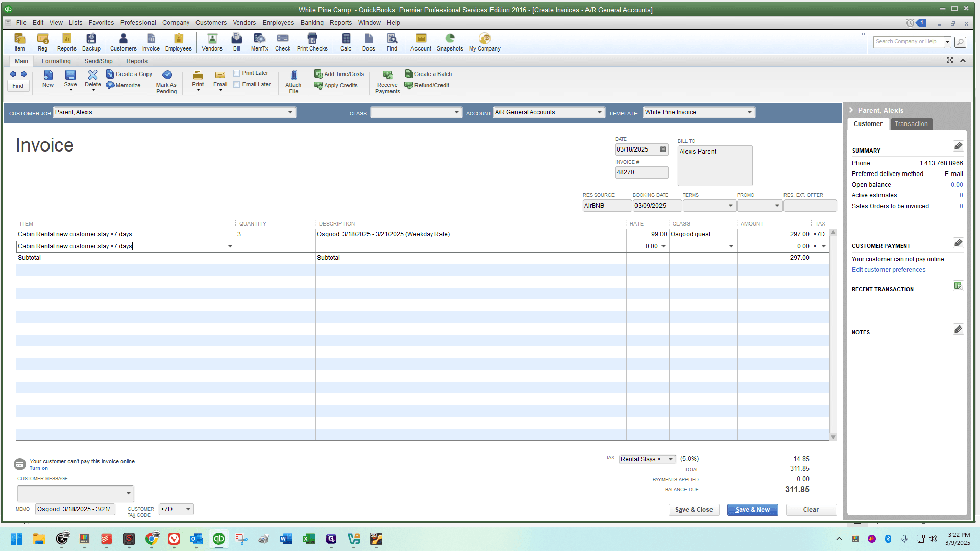Open the Template dropdown White Pine Invoice
980x551 pixels.
[x=749, y=112]
